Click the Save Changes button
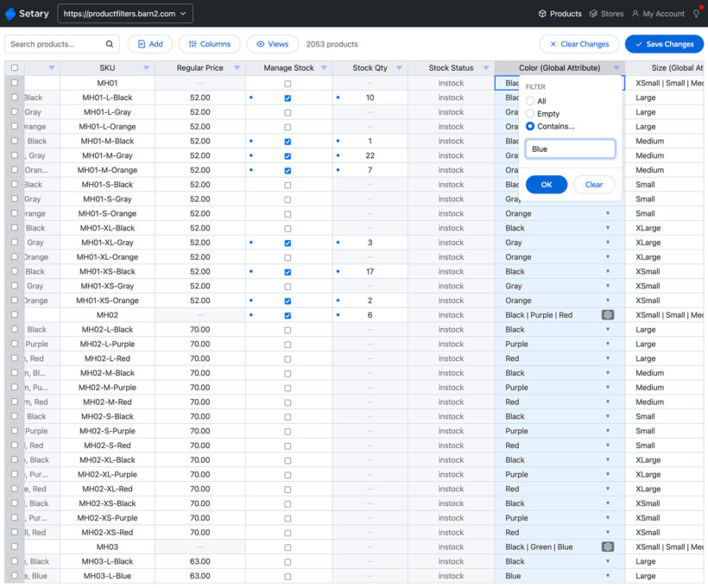 click(x=663, y=44)
